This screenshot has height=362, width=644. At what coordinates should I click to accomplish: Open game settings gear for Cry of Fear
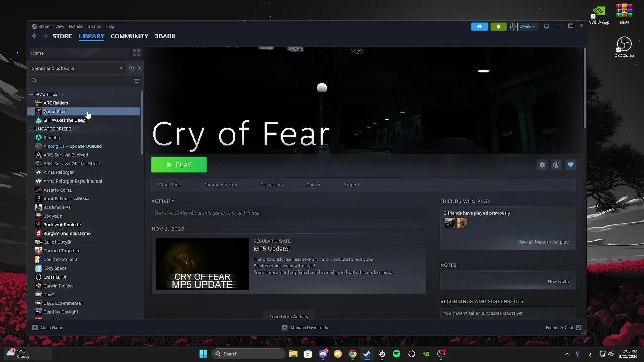tap(542, 165)
